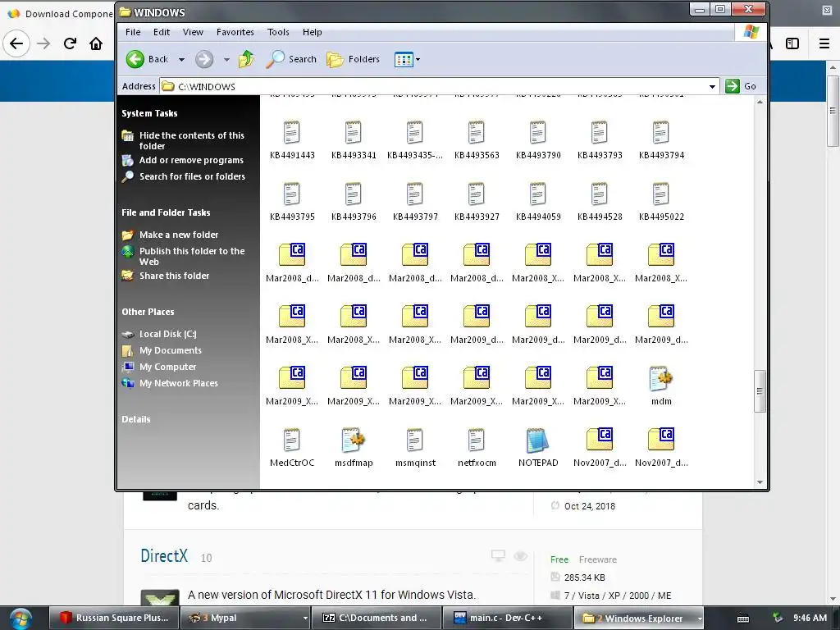
Task: Select the KB4491443 log file icon
Action: pos(292,133)
